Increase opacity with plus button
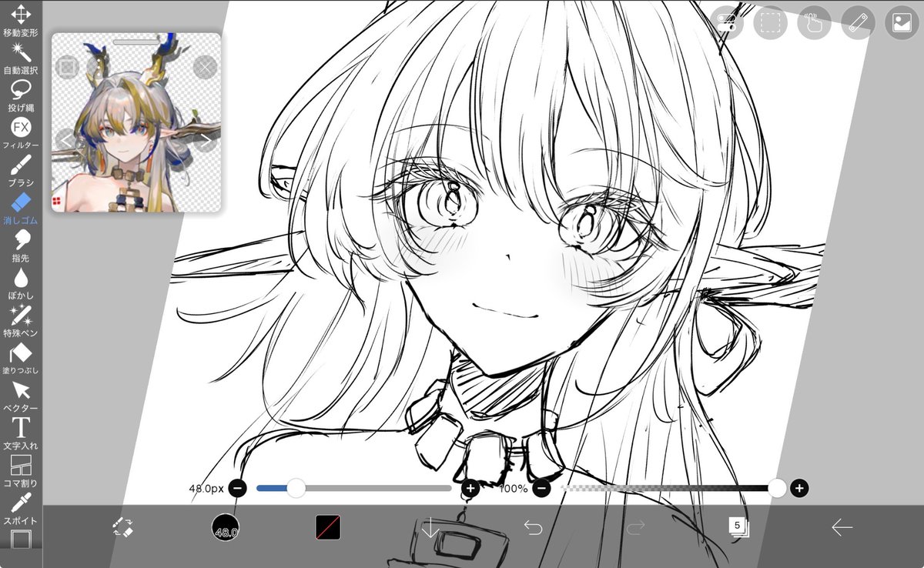This screenshot has height=568, width=924. coord(799,488)
